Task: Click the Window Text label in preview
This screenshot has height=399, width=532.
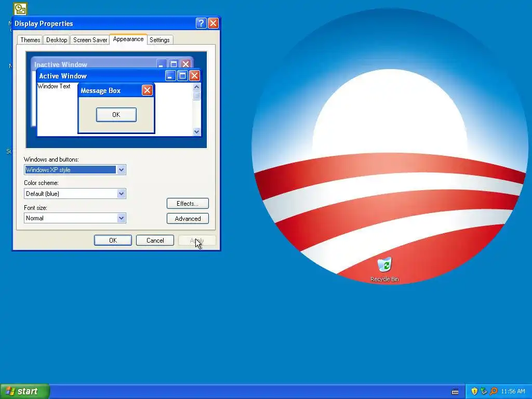Action: [x=54, y=86]
